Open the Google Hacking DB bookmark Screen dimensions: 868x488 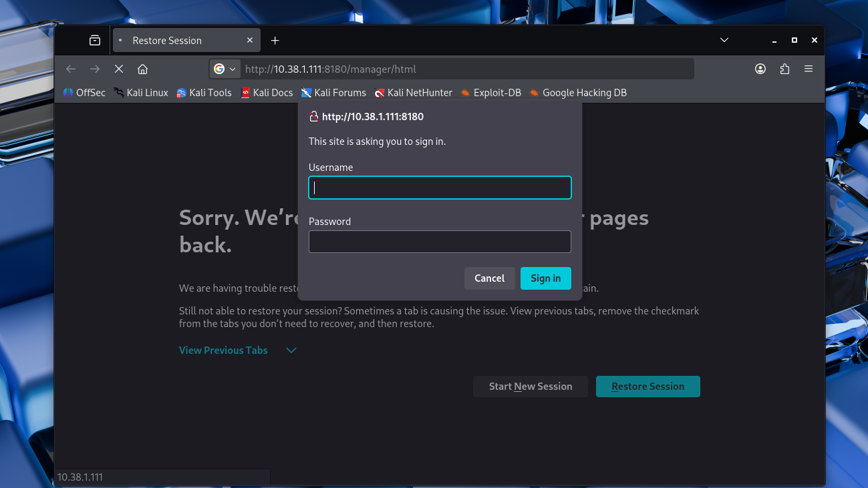click(x=578, y=93)
